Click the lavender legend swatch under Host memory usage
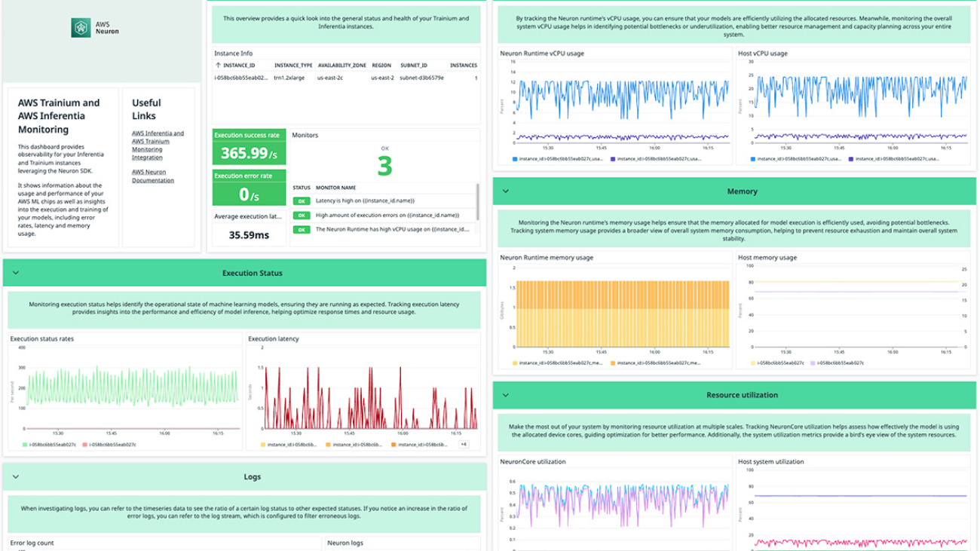The image size is (980, 551). coord(812,363)
